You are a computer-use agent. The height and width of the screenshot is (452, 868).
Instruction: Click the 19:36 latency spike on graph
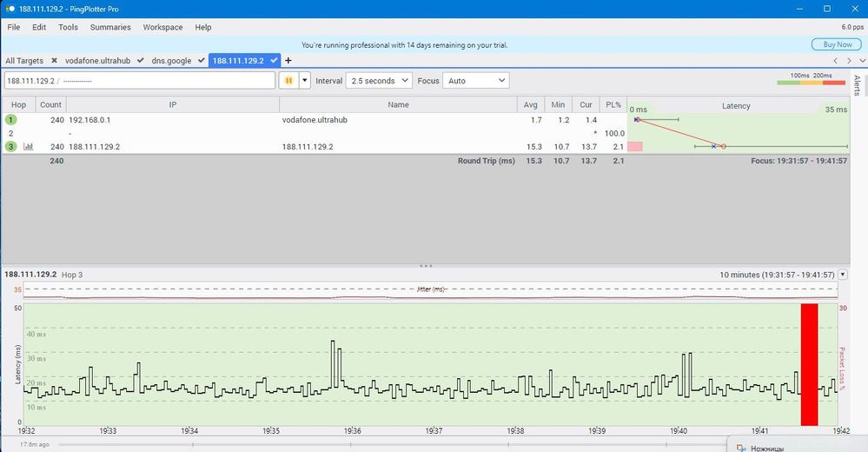pyautogui.click(x=334, y=362)
